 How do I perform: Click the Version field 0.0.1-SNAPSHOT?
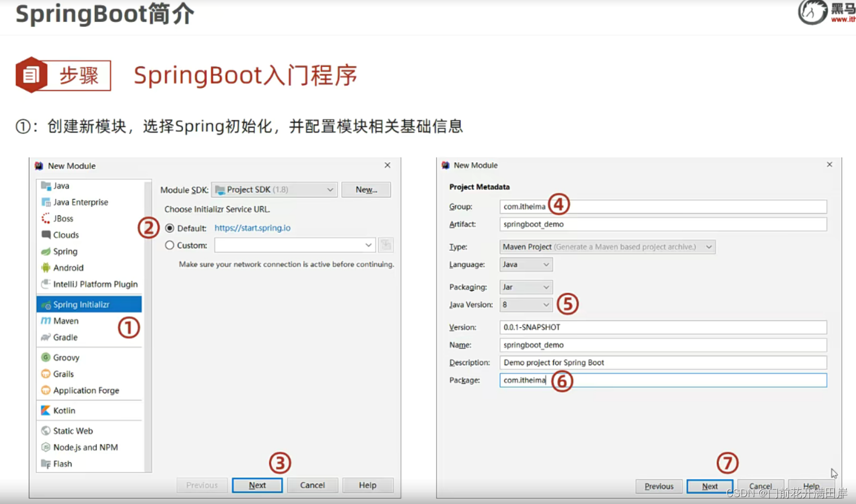(663, 327)
